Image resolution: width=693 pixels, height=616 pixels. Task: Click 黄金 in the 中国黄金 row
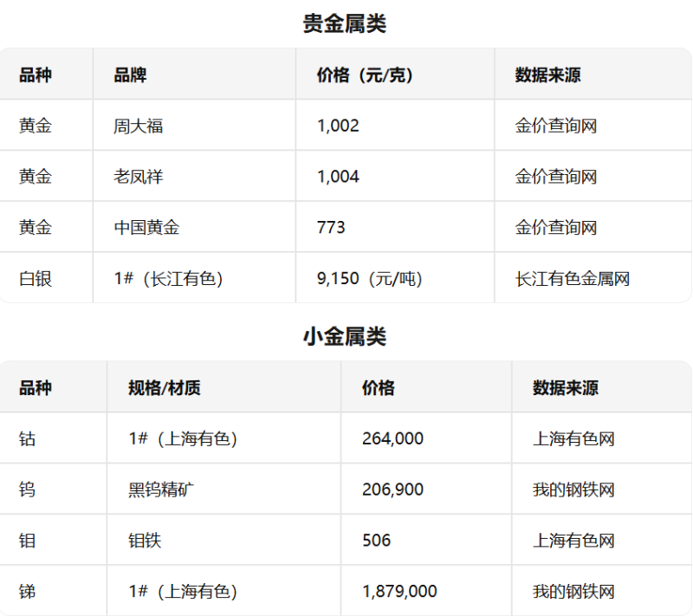tap(36, 228)
